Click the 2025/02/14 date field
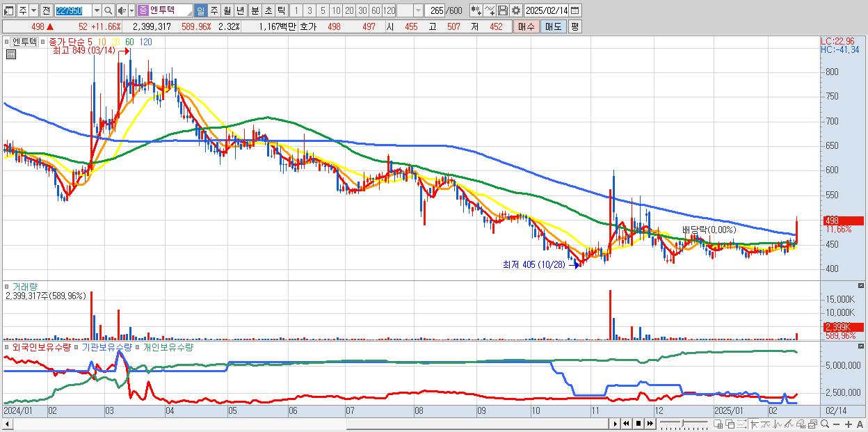Viewport: 868px width, 432px height. [546, 10]
